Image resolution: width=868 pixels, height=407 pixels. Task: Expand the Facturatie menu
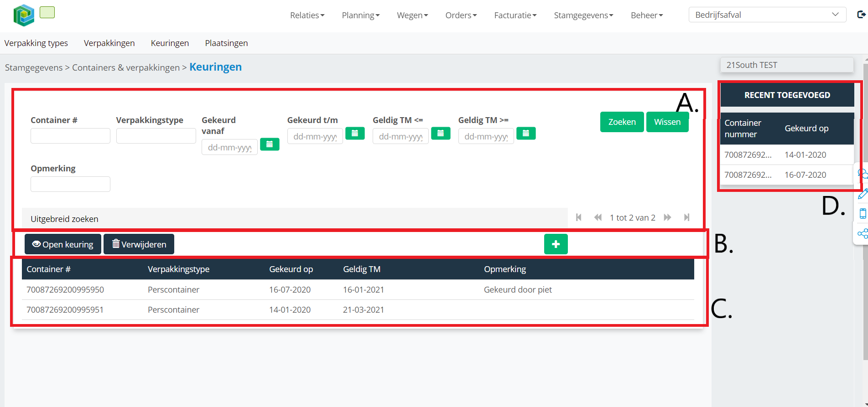[x=515, y=15]
